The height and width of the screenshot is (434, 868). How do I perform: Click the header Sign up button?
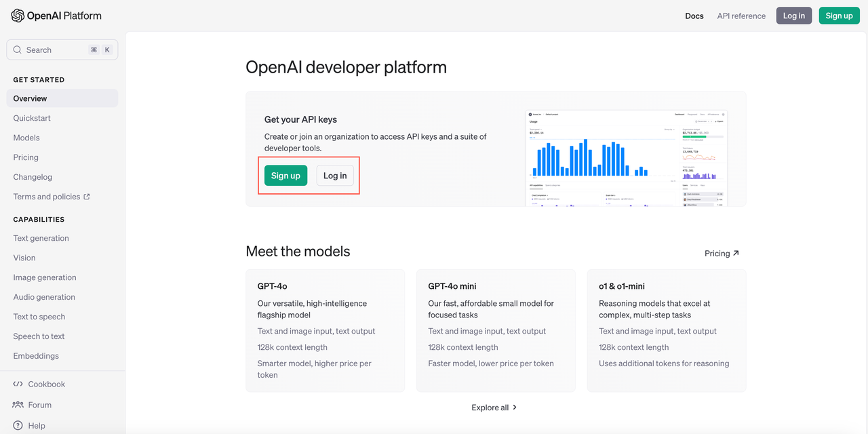coord(839,16)
